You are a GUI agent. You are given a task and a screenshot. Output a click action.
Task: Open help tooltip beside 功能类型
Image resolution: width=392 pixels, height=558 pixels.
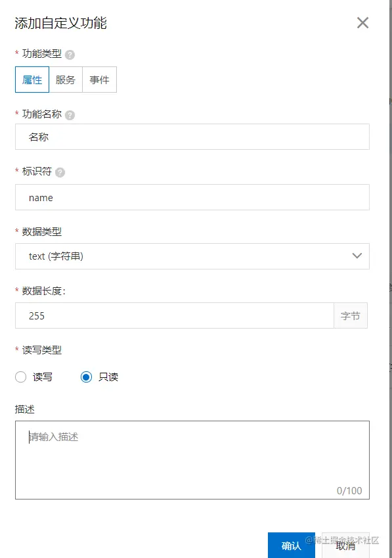[x=70, y=55]
